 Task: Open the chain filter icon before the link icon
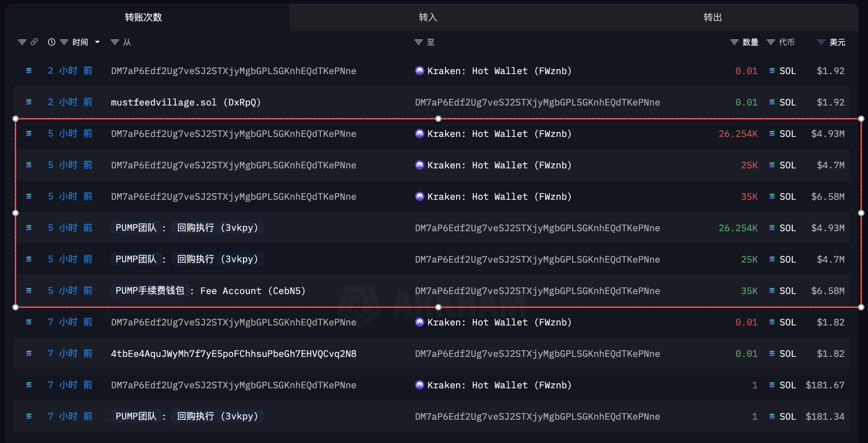tap(22, 42)
